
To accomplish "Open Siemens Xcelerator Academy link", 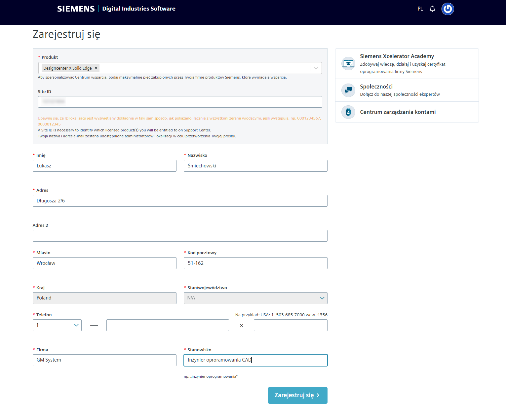I will click(x=397, y=56).
